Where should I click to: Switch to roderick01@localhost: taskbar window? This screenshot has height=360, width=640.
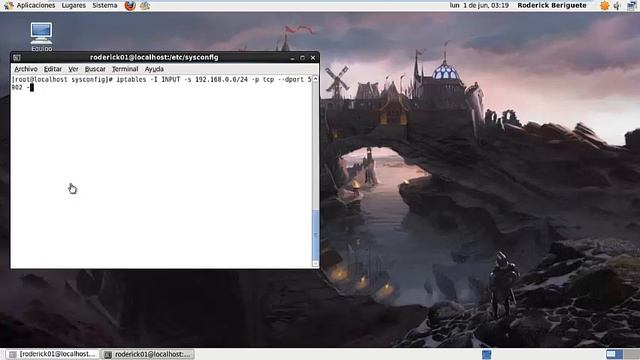[148, 354]
